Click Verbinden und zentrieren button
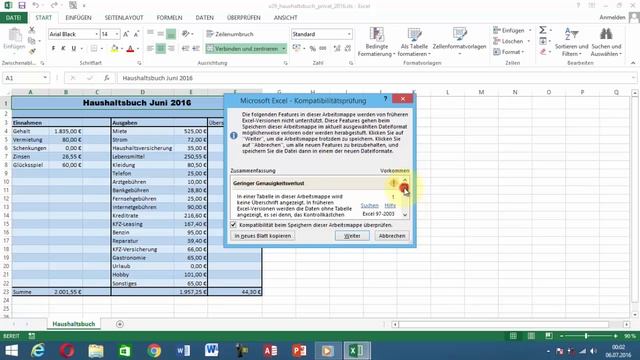The image size is (640, 360). click(x=242, y=49)
